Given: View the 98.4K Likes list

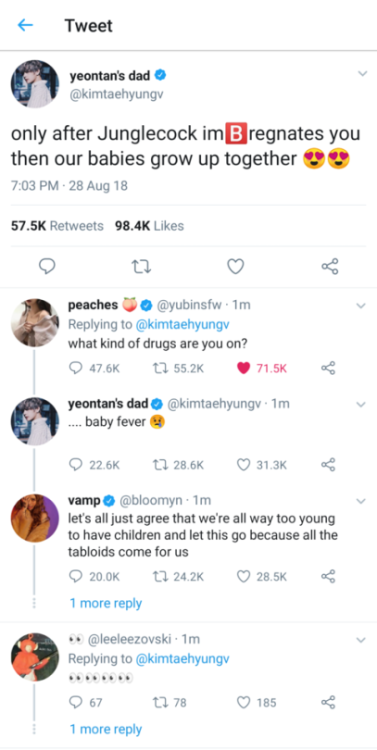Looking at the screenshot, I should click(x=149, y=226).
